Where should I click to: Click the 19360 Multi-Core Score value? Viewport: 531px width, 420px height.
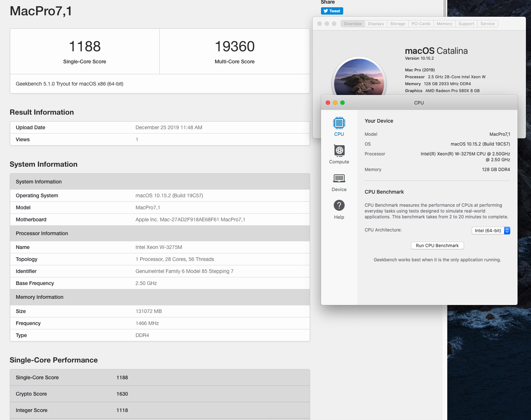click(235, 47)
